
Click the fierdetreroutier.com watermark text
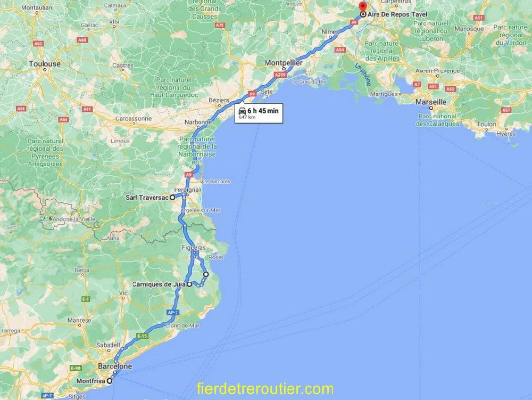[265, 389]
